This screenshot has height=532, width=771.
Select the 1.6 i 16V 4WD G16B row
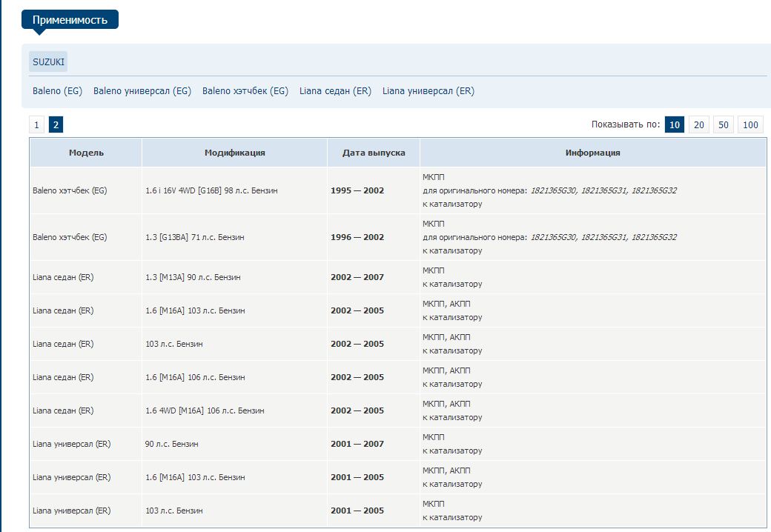(211, 190)
